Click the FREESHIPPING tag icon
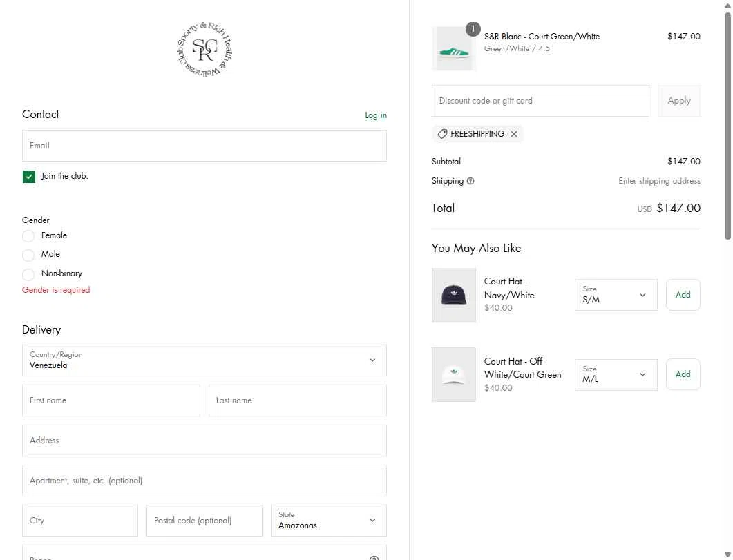Screen dimensions: 733x560 (x=442, y=134)
